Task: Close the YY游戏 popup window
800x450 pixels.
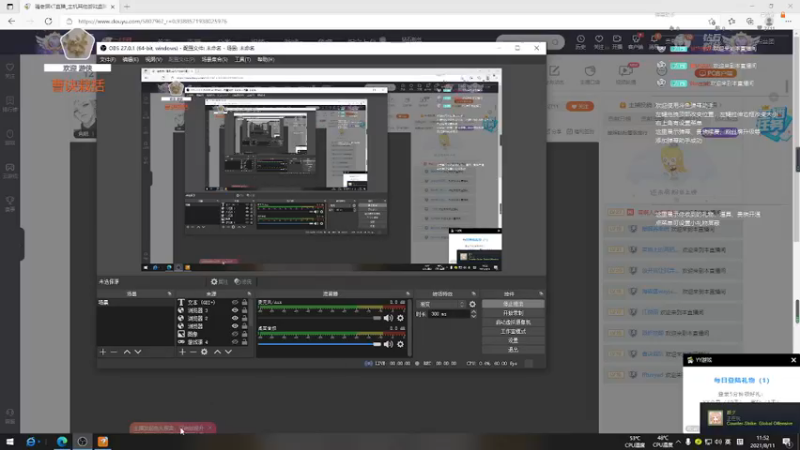Action: click(793, 360)
